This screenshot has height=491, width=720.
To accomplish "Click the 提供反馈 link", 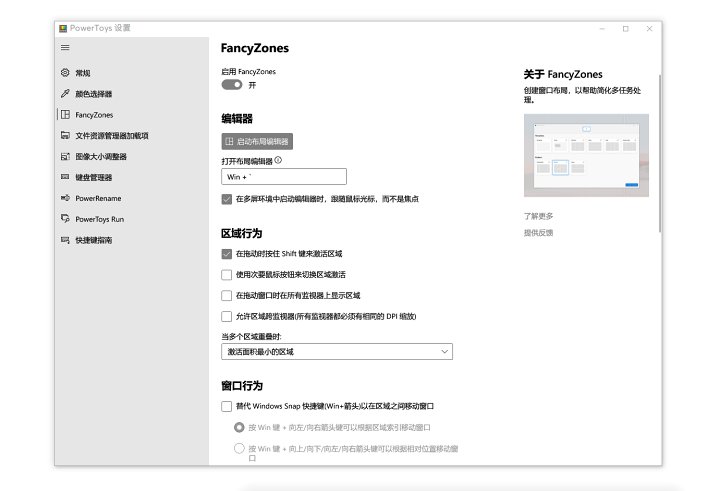I will coord(538,233).
